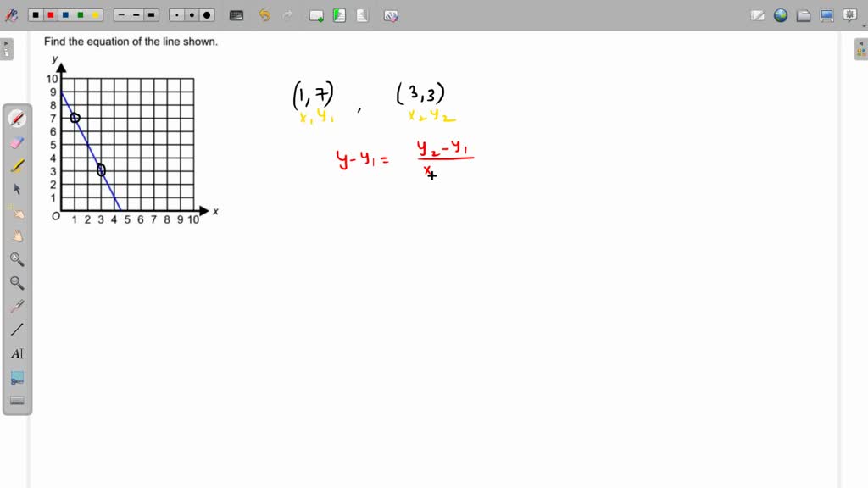Select the straight line tool

point(17,330)
